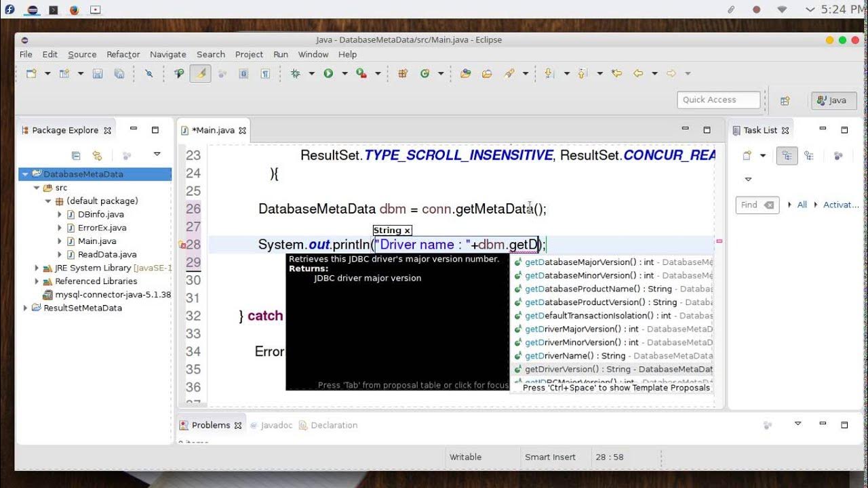Click the error marker on line 28
Screen dimensions: 868x488
pyautogui.click(x=182, y=245)
